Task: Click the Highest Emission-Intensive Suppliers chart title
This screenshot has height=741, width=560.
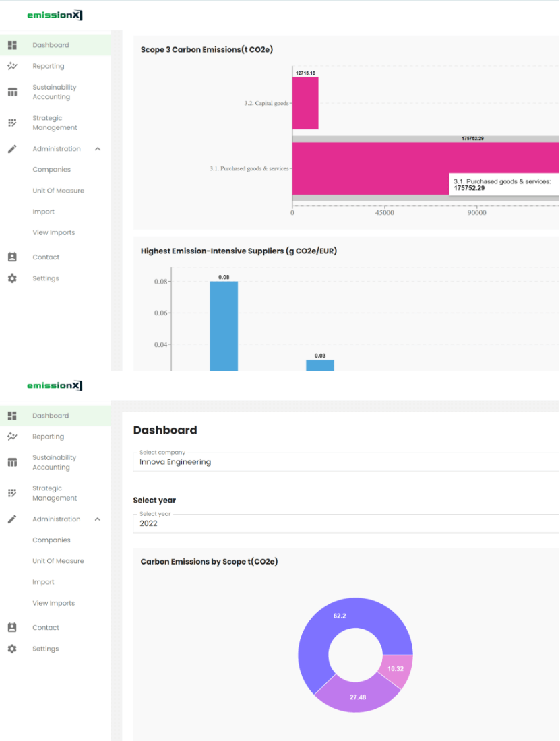Action: pos(239,251)
